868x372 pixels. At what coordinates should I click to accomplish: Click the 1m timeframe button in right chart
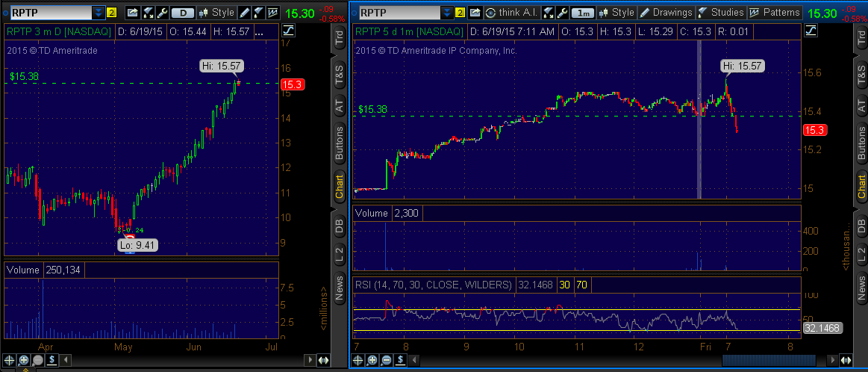pyautogui.click(x=582, y=12)
